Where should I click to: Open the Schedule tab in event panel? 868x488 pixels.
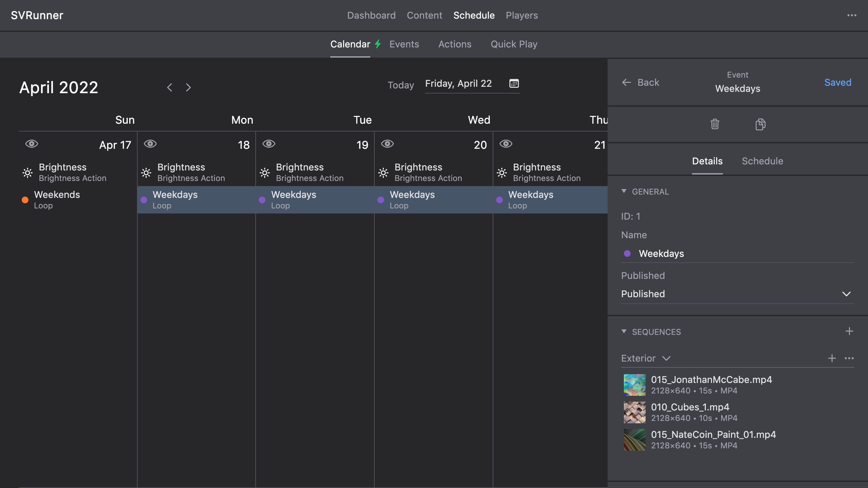(x=762, y=161)
